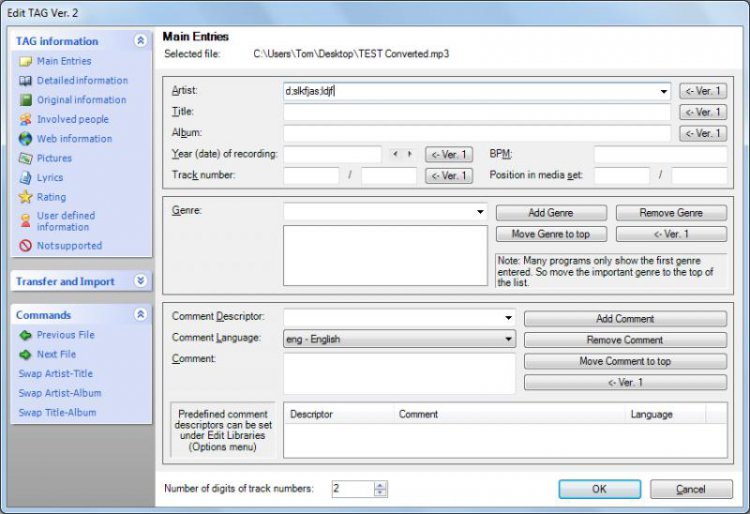This screenshot has height=514, width=750.
Task: Expand the Comment Language dropdown
Action: [x=509, y=339]
